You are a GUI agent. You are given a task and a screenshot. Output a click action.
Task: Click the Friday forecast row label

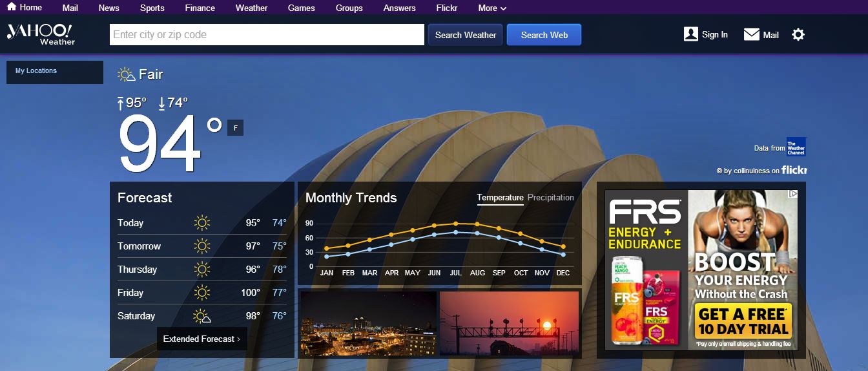130,293
